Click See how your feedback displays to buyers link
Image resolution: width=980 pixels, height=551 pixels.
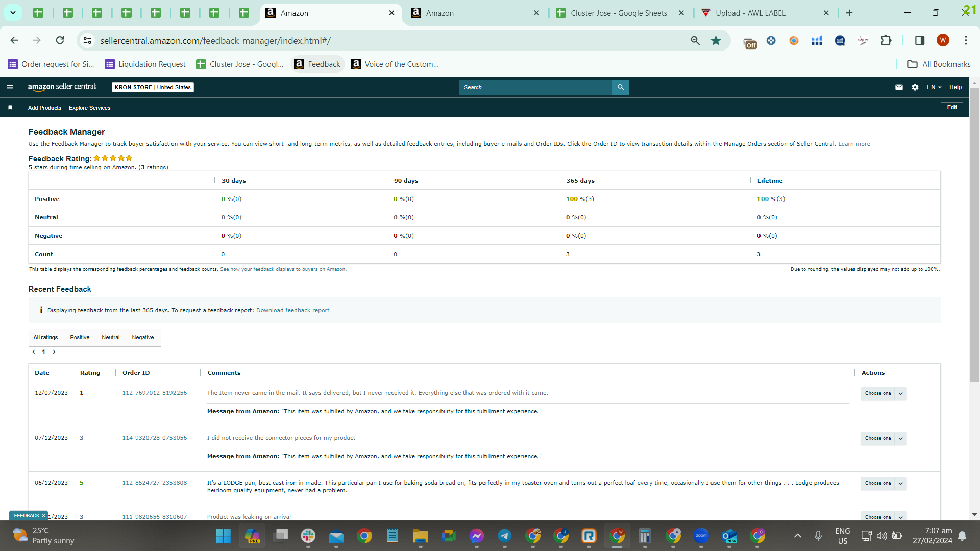point(283,269)
